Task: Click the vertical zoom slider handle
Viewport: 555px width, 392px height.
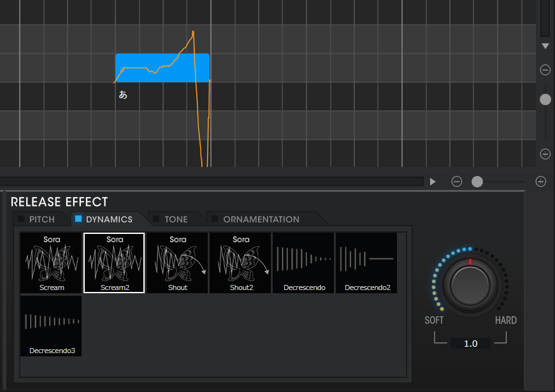Action: pyautogui.click(x=545, y=99)
